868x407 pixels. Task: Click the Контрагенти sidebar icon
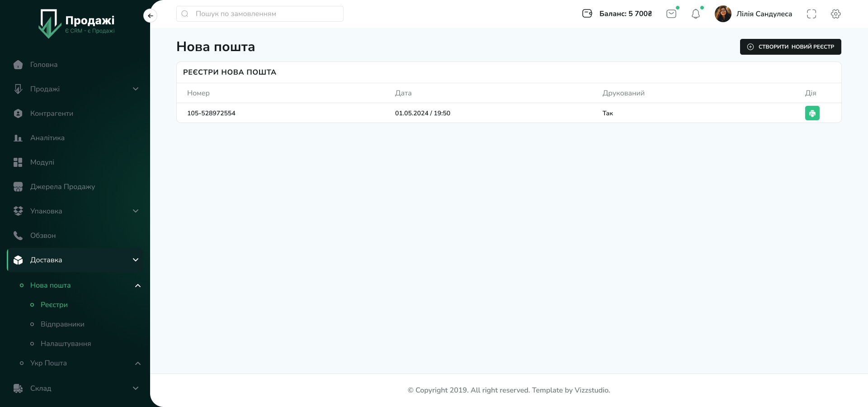click(18, 114)
